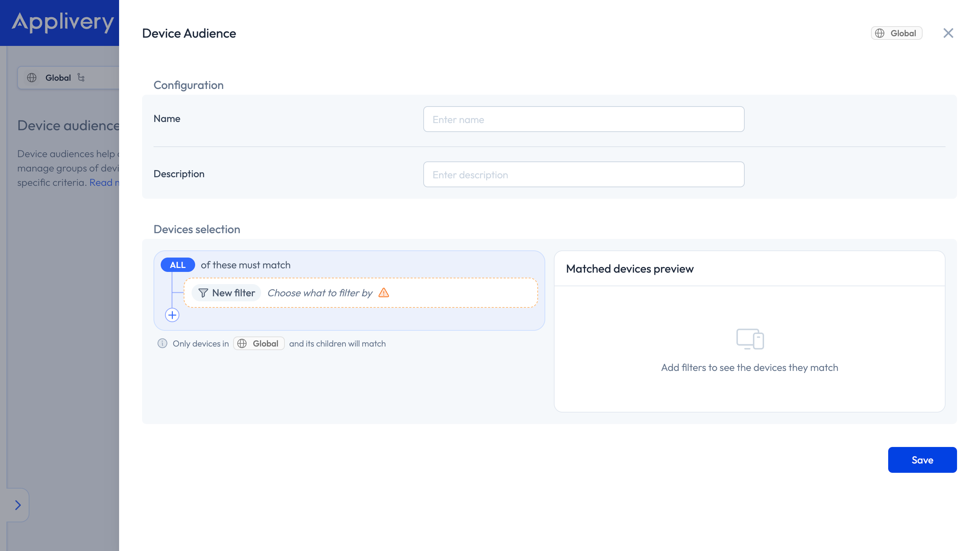Click the Global chip below the filters
980x551 pixels.
259,343
